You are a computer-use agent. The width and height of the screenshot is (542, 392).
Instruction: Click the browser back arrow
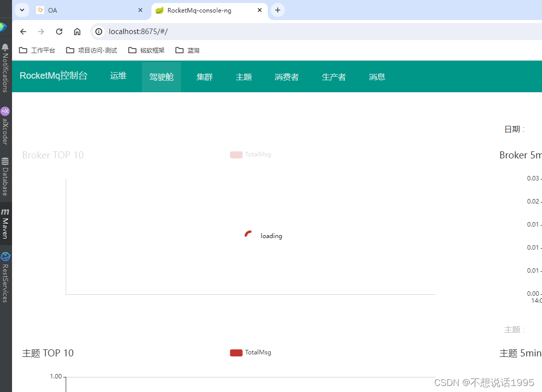23,31
